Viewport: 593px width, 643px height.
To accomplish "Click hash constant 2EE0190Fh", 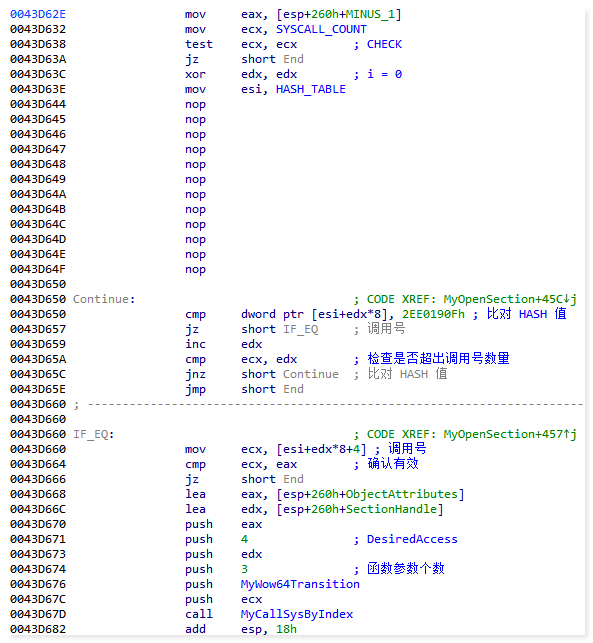I will [433, 315].
